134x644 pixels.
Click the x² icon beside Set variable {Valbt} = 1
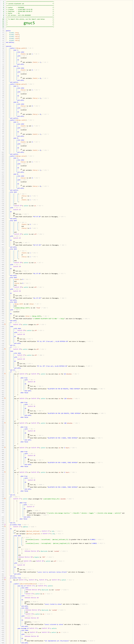point(21,134)
